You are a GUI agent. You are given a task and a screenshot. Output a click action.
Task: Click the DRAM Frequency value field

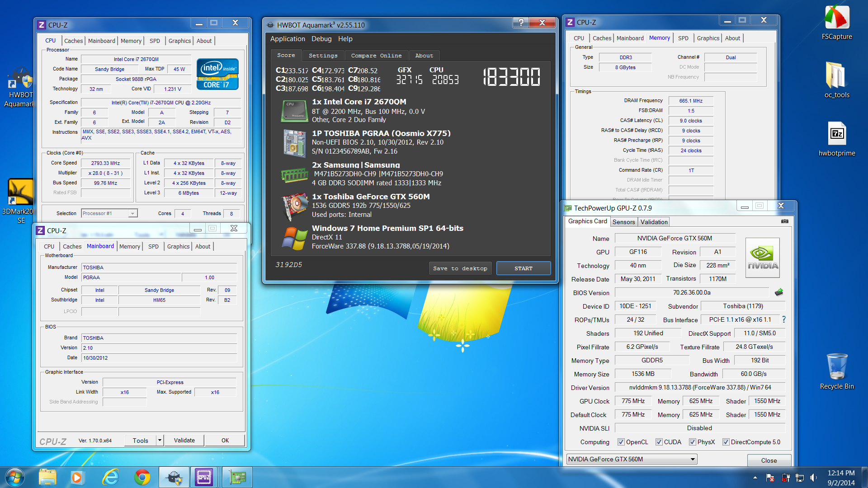691,101
